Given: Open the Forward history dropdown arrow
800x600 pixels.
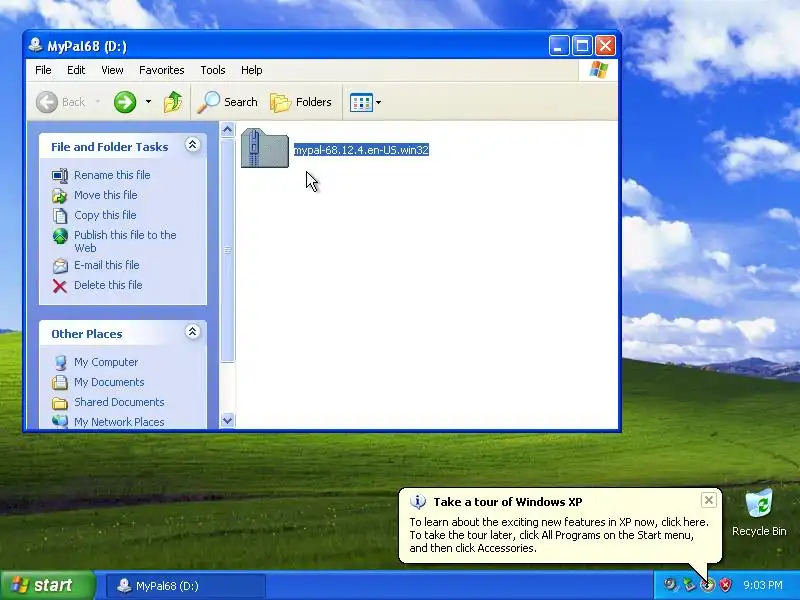Looking at the screenshot, I should (148, 102).
